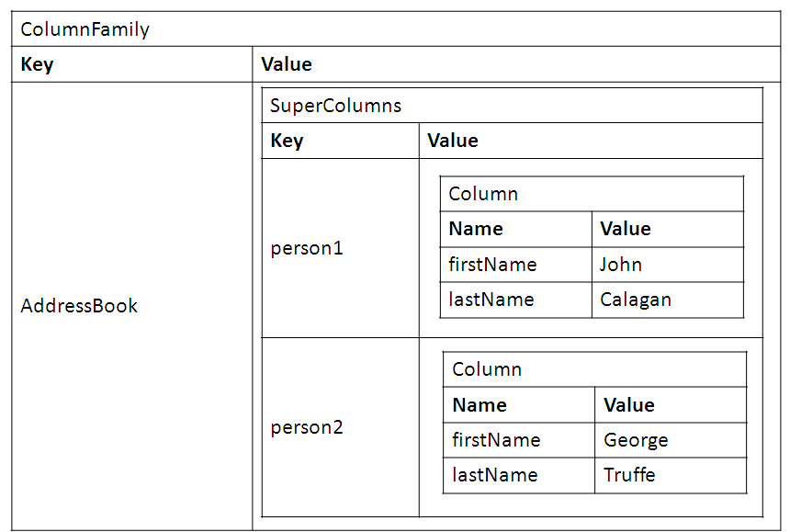Screen dimensions: 790x532
Task: Click the Calagan value cell
Action: [x=636, y=300]
